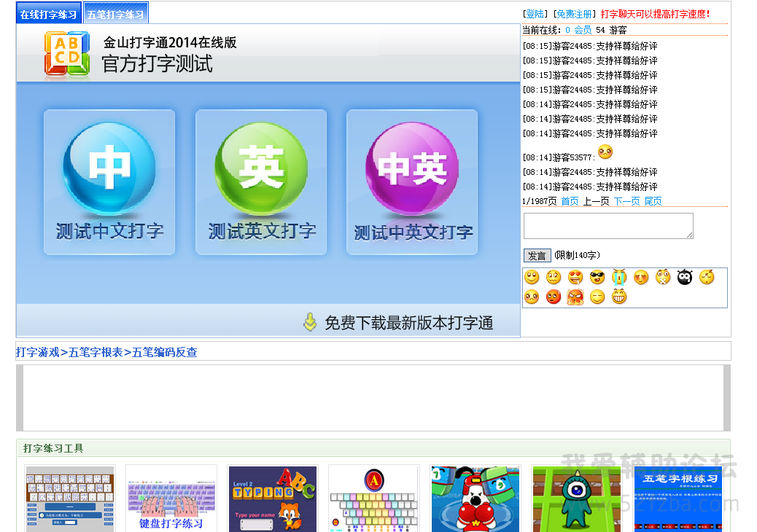Click the 金山打字通2014在线版 title
757x532 pixels.
[x=169, y=42]
